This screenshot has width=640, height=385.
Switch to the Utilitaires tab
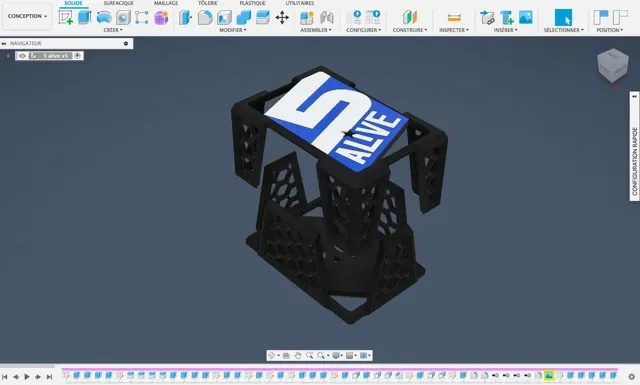(300, 3)
